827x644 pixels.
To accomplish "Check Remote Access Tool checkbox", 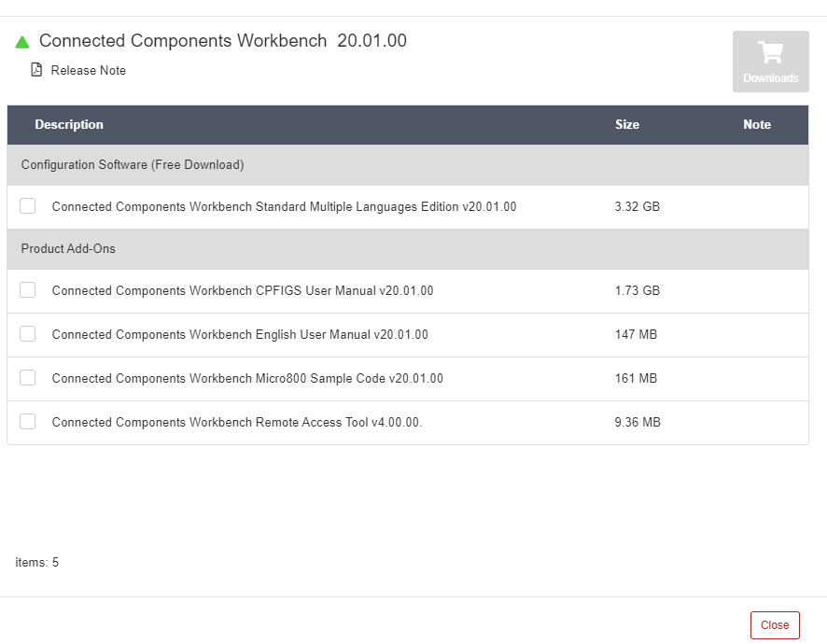I will [x=27, y=421].
